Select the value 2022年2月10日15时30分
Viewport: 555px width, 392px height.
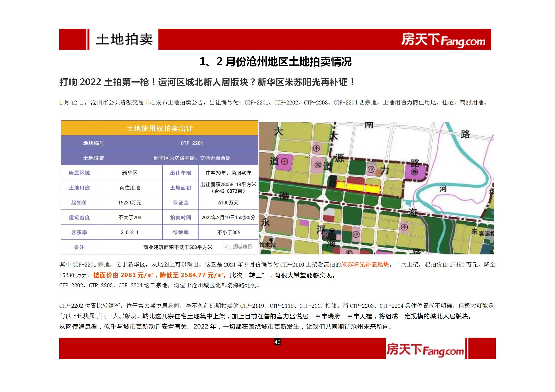pos(228,218)
